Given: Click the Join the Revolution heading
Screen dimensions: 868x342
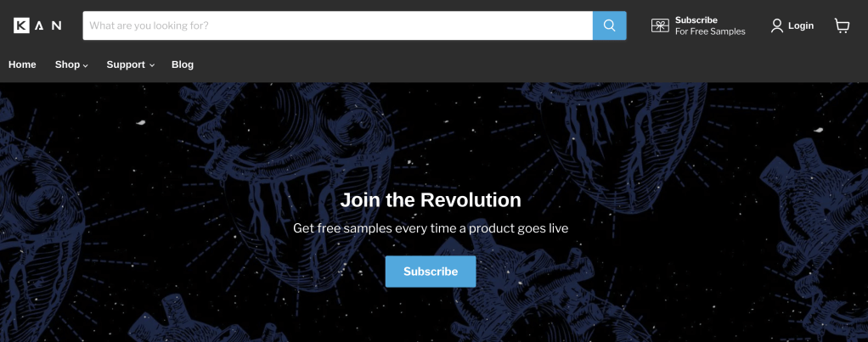Looking at the screenshot, I should click(x=431, y=199).
